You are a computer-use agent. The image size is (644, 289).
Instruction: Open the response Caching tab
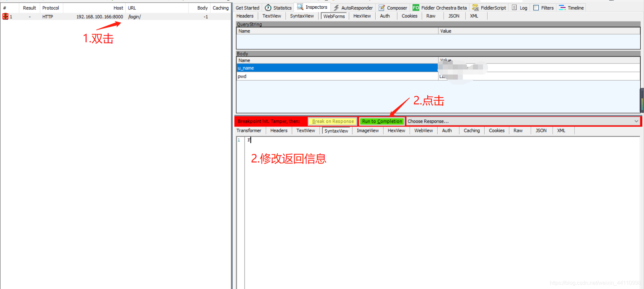[472, 131]
